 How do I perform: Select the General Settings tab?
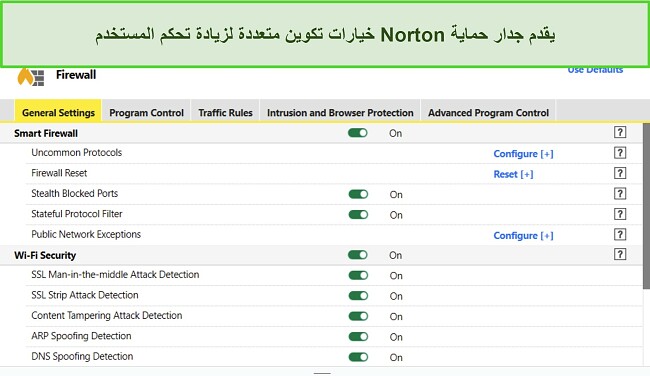[x=58, y=111]
